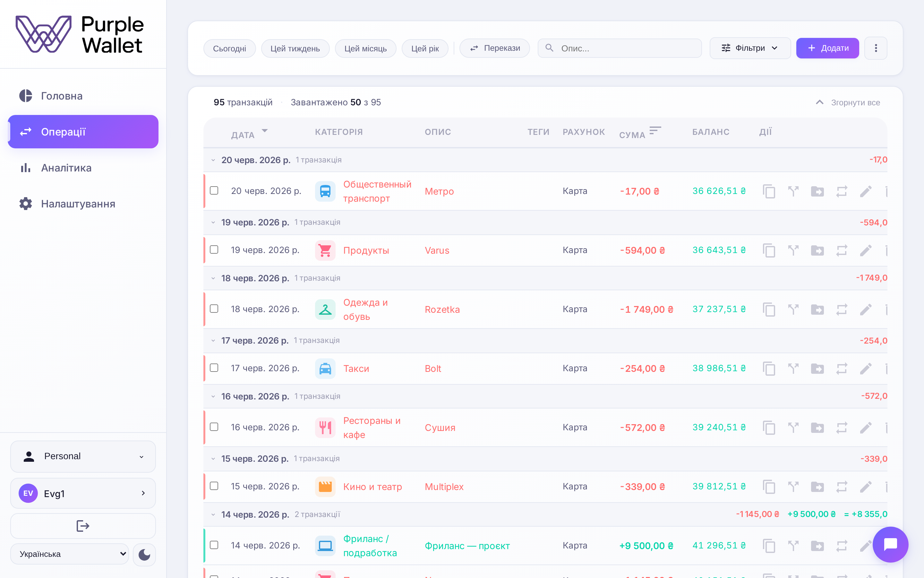924x578 pixels.
Task: Collapse the 19 черв. 2026 group
Action: coord(213,223)
